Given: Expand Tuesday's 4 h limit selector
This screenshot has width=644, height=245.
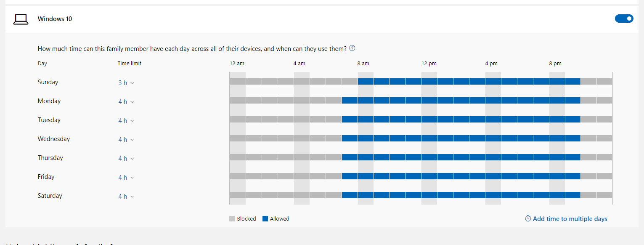Looking at the screenshot, I should (x=126, y=120).
